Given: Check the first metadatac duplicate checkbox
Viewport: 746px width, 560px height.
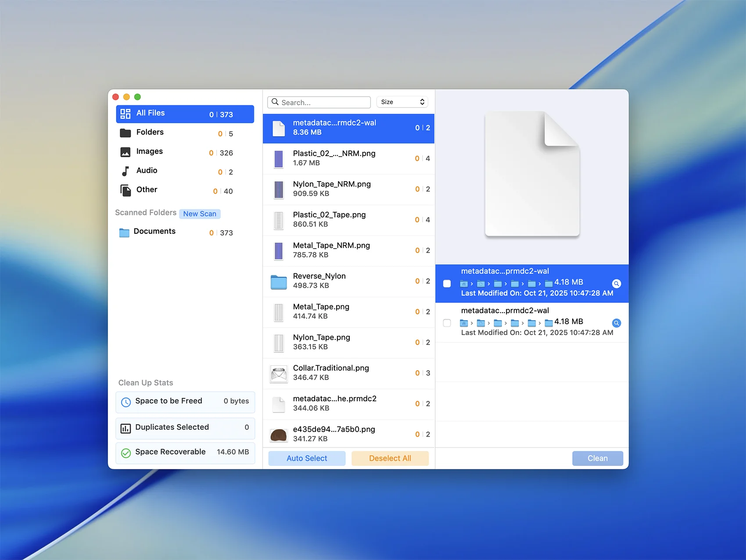Looking at the screenshot, I should click(x=447, y=284).
